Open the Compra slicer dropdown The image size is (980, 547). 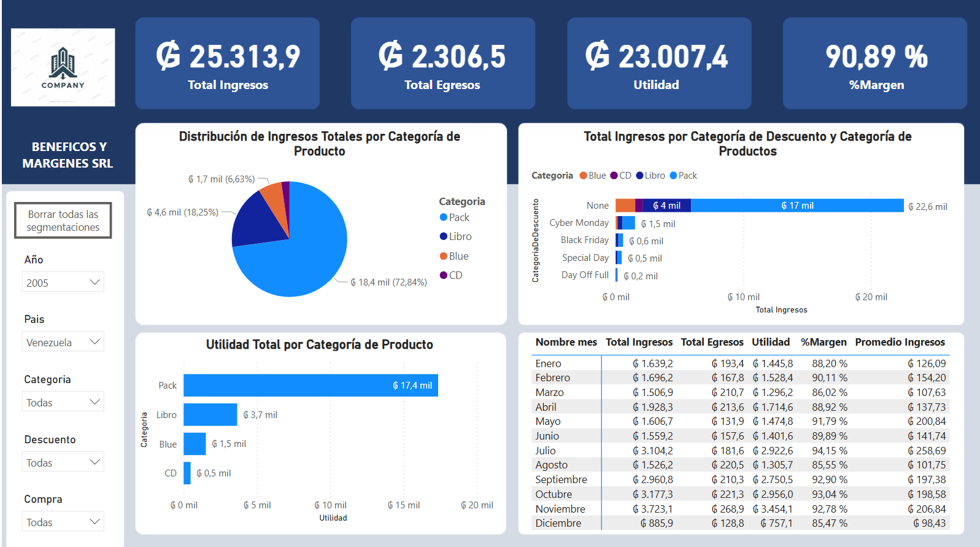point(63,522)
